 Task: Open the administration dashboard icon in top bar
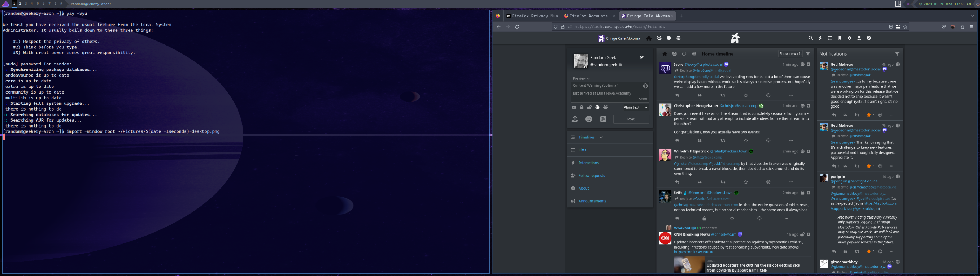(869, 38)
